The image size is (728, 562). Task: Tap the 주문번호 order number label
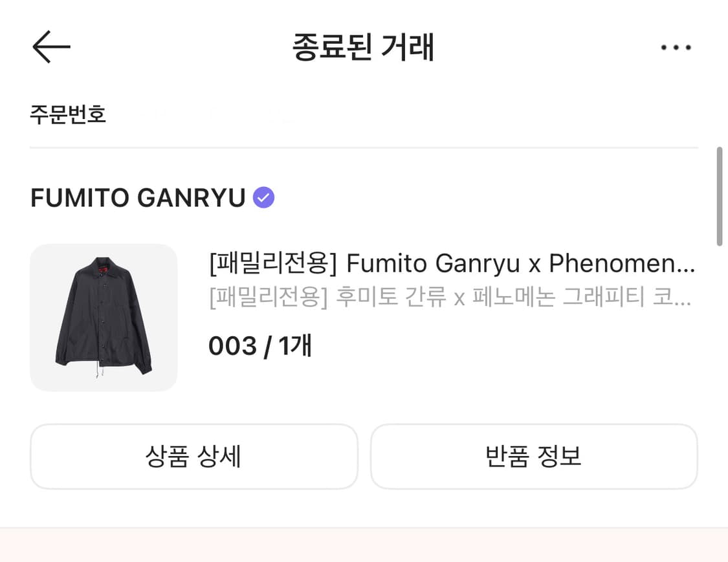pos(68,114)
